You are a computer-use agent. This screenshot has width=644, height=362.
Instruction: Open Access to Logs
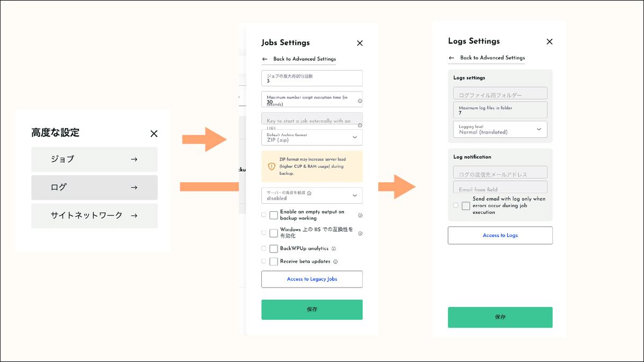pyautogui.click(x=500, y=235)
